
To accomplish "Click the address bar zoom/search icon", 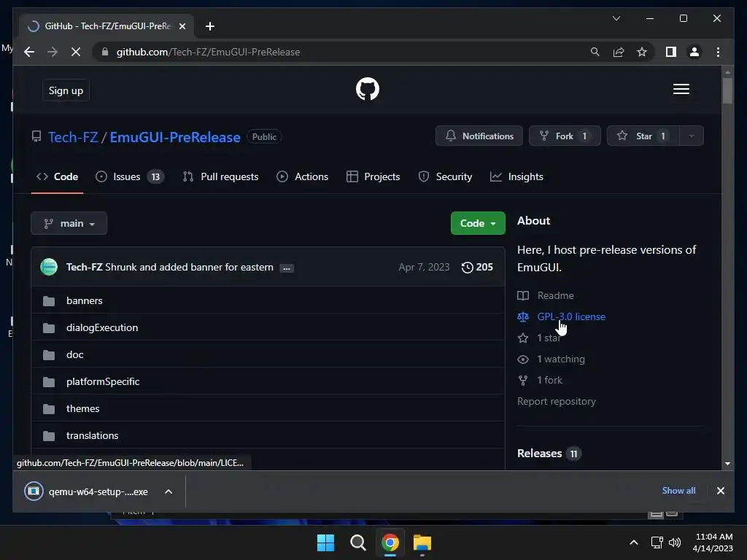I will pyautogui.click(x=595, y=52).
